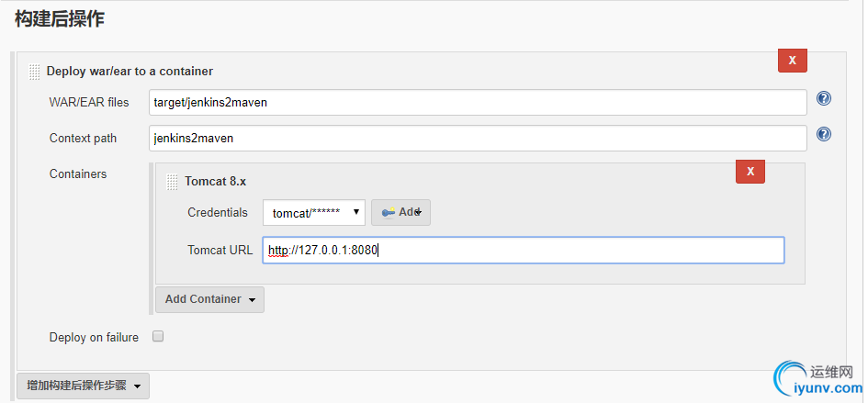
Task: Click the Tomcat URL input field
Action: pos(523,251)
